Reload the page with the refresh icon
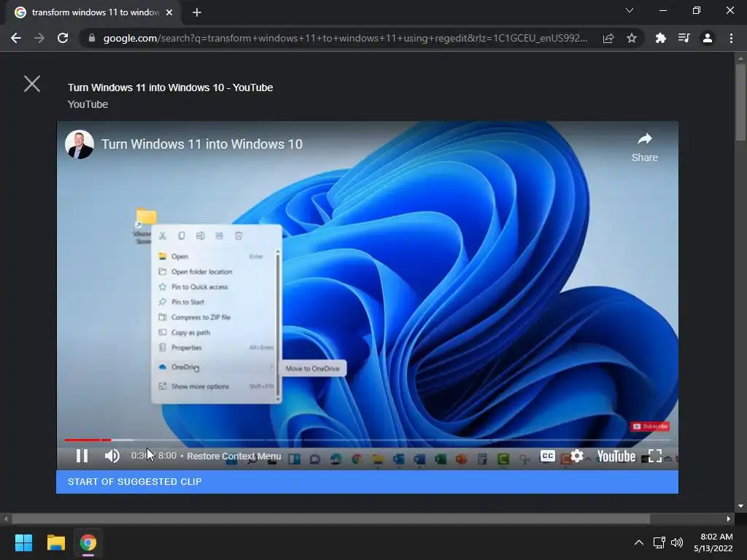 pyautogui.click(x=63, y=38)
